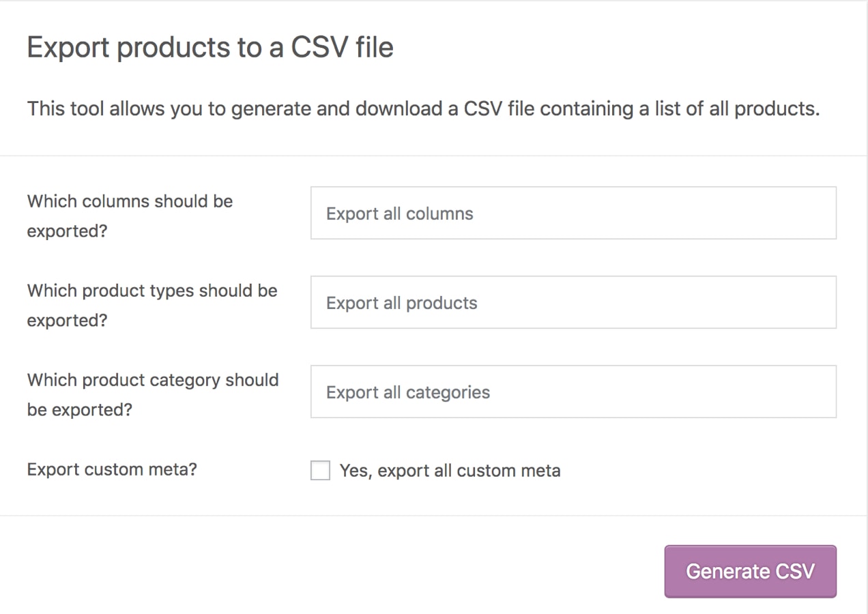Enable "Yes, export all custom meta"
Screen dimensions: 868x614
coord(320,470)
